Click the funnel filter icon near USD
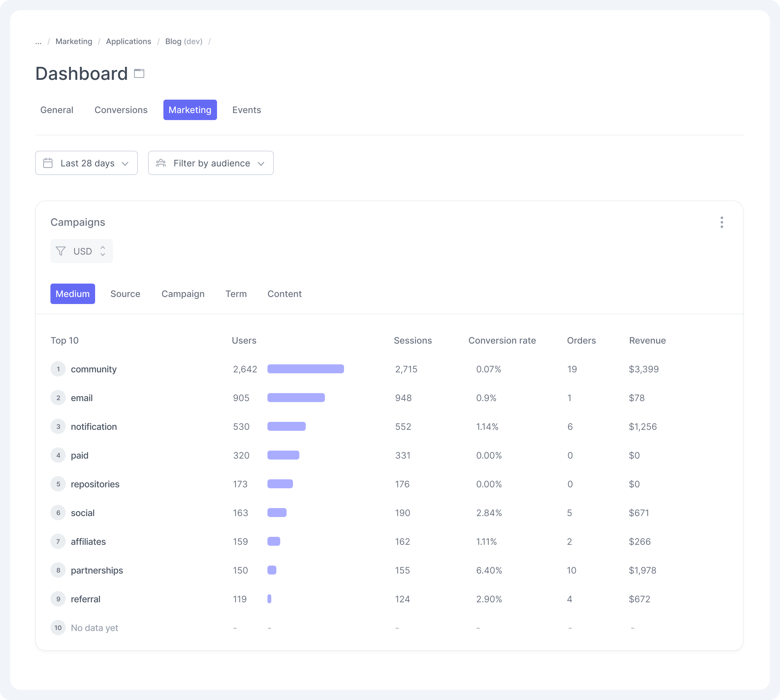Screen dimensions: 780x700 (60, 251)
